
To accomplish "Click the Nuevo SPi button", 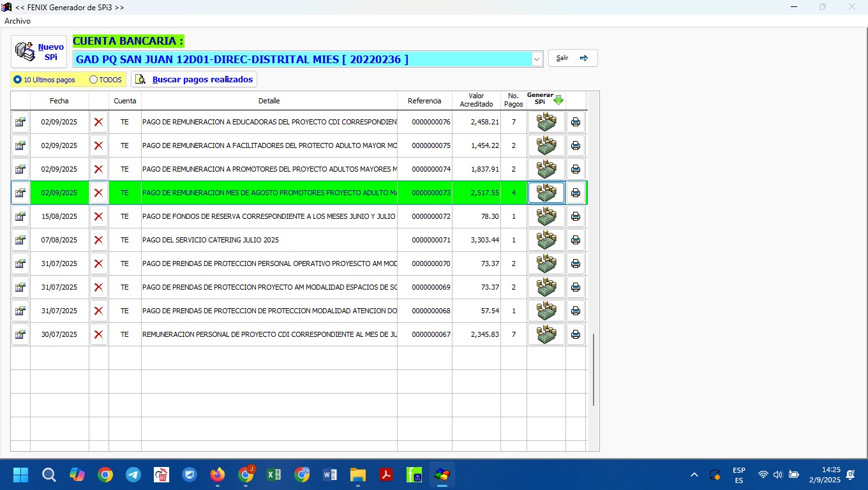I will coord(39,52).
